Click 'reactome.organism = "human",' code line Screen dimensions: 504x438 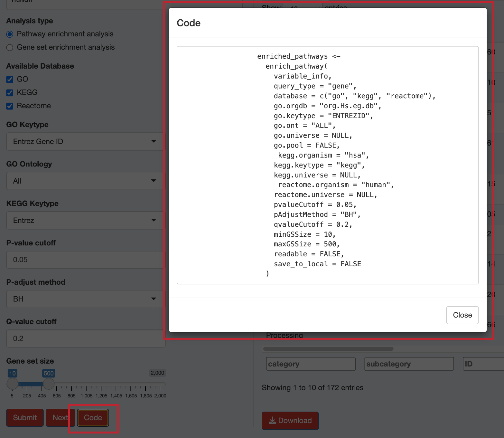pyautogui.click(x=336, y=185)
